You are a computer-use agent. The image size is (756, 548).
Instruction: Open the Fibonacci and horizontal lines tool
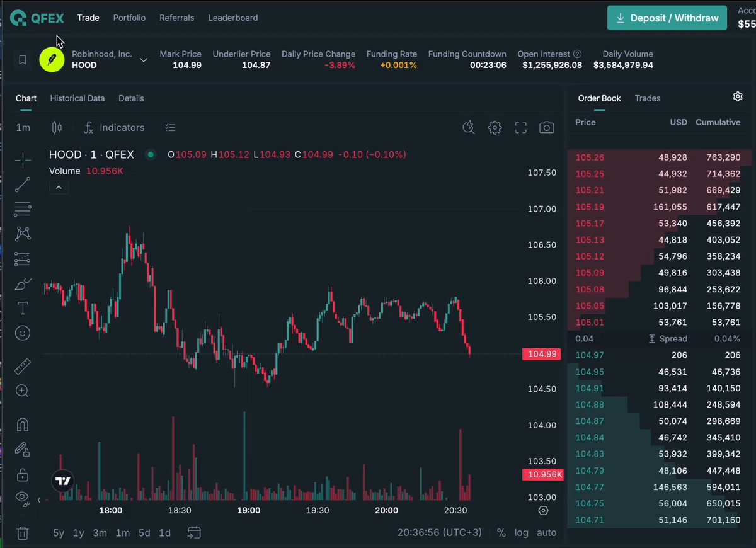click(23, 209)
